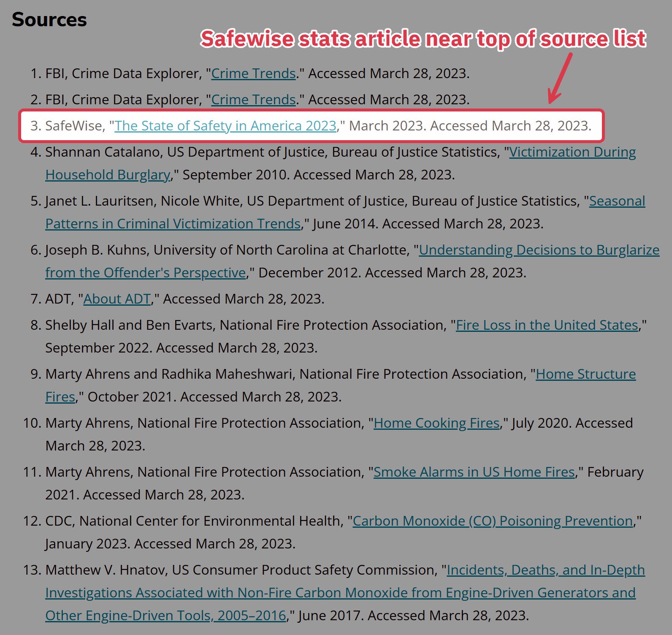Follow the Home Structure Fires link
This screenshot has width=672, height=635.
(585, 374)
